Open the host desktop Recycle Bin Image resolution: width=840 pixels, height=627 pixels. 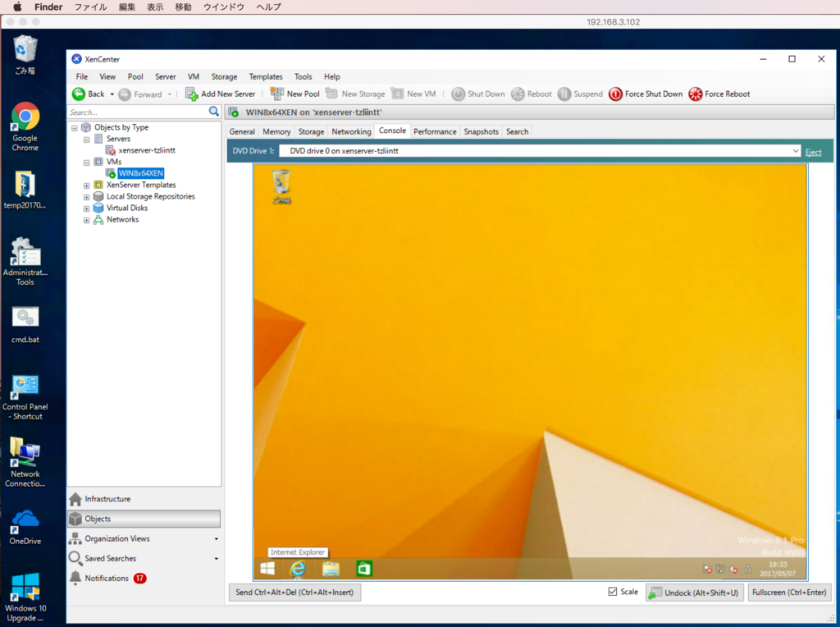[x=25, y=55]
